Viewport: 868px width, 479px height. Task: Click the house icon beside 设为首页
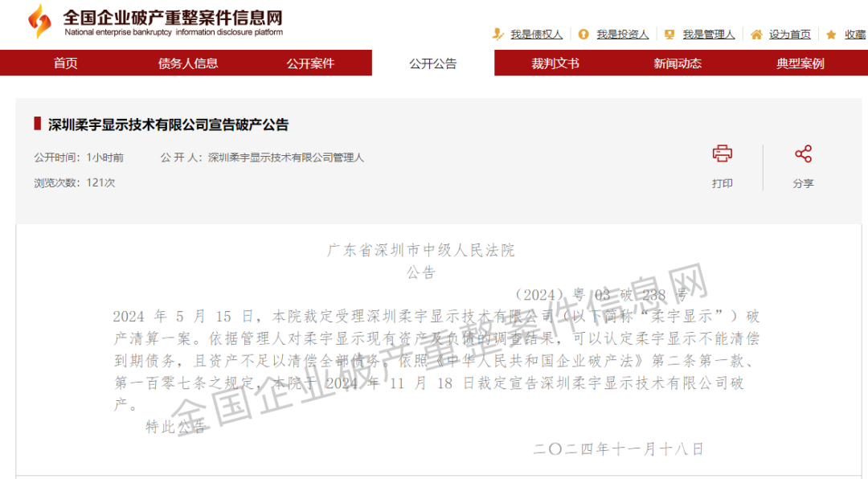coord(756,35)
